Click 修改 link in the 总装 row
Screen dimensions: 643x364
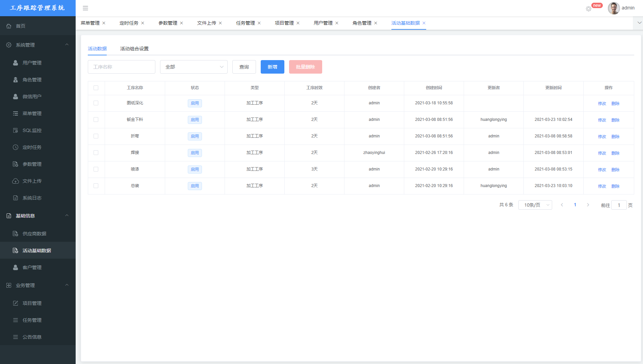point(602,186)
